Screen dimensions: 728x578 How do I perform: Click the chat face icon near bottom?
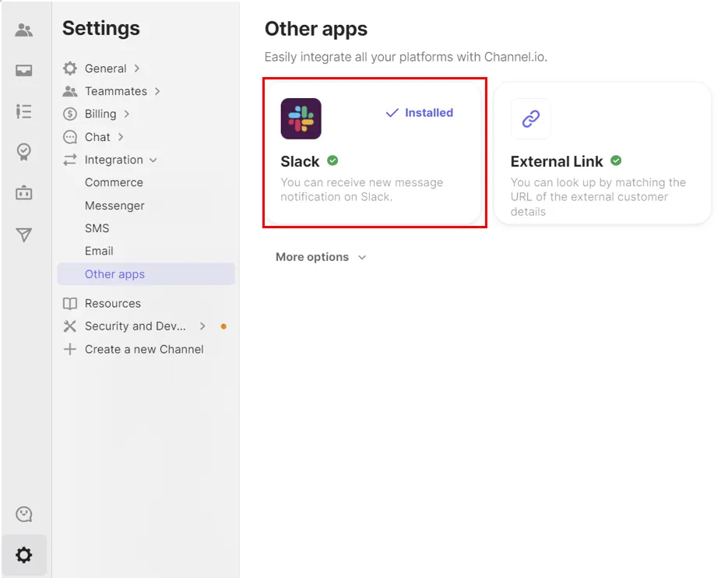click(x=24, y=514)
